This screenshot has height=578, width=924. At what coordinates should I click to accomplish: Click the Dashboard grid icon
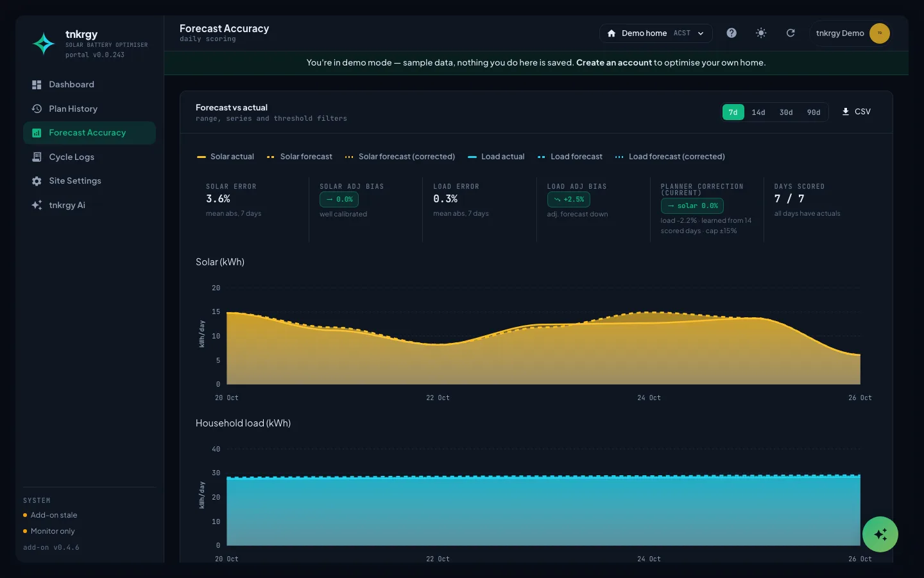[37, 85]
